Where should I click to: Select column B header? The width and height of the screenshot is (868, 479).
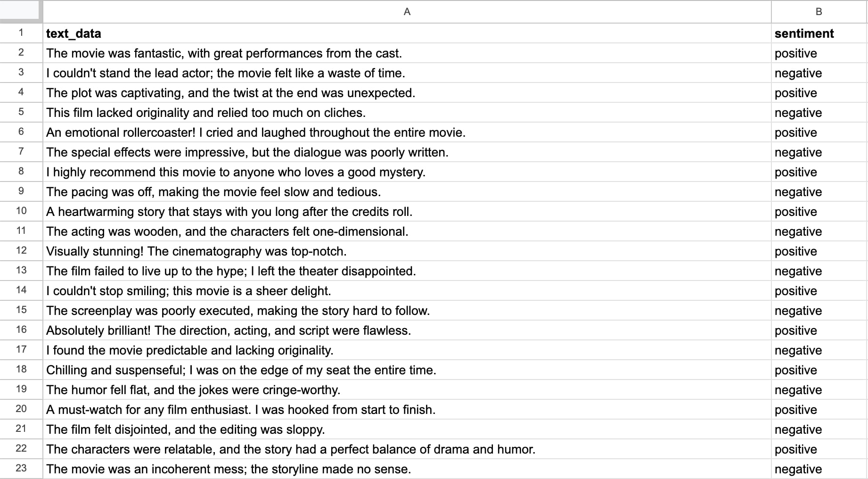pyautogui.click(x=819, y=12)
